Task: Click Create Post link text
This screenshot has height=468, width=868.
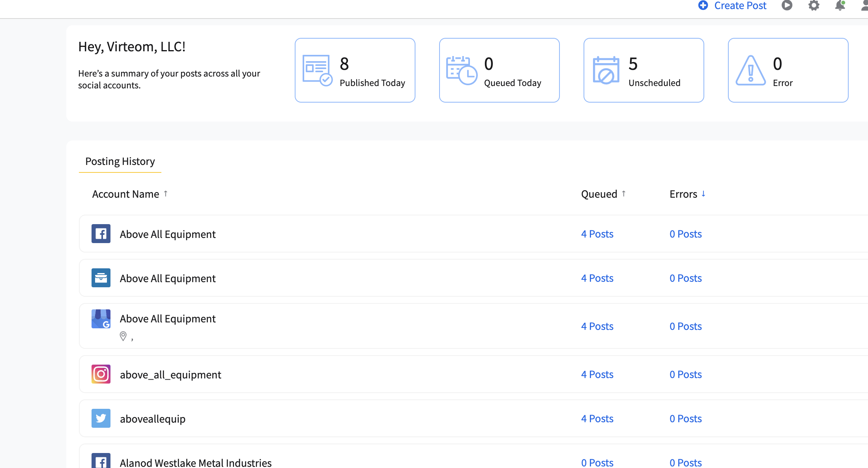Action: pyautogui.click(x=740, y=6)
